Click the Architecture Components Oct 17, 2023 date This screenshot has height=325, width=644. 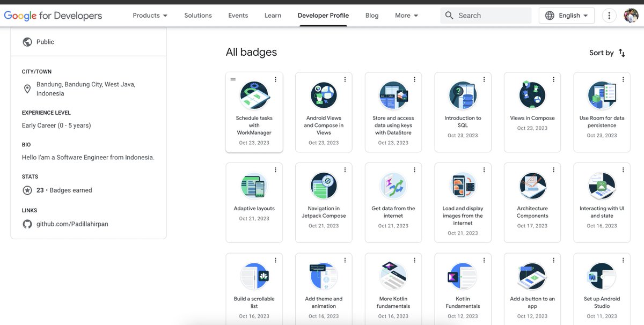(x=532, y=226)
